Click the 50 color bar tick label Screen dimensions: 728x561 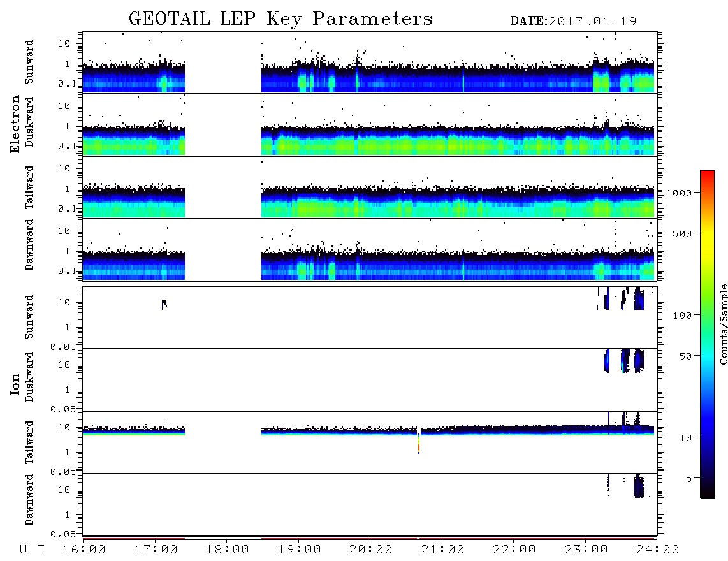click(x=685, y=356)
